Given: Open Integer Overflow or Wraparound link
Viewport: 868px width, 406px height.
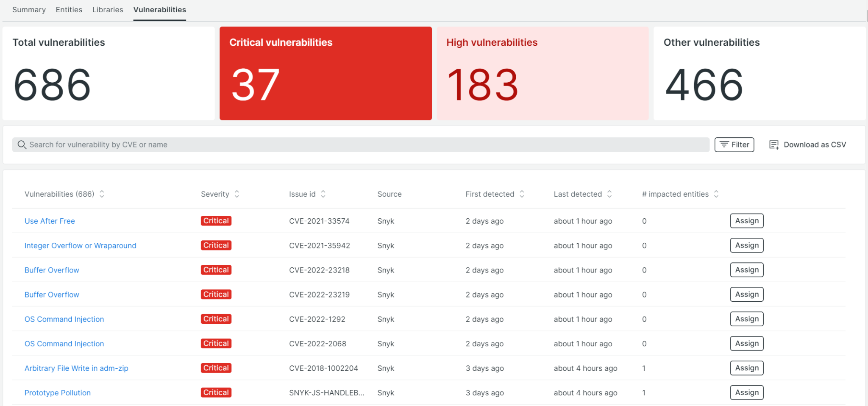Looking at the screenshot, I should point(80,245).
